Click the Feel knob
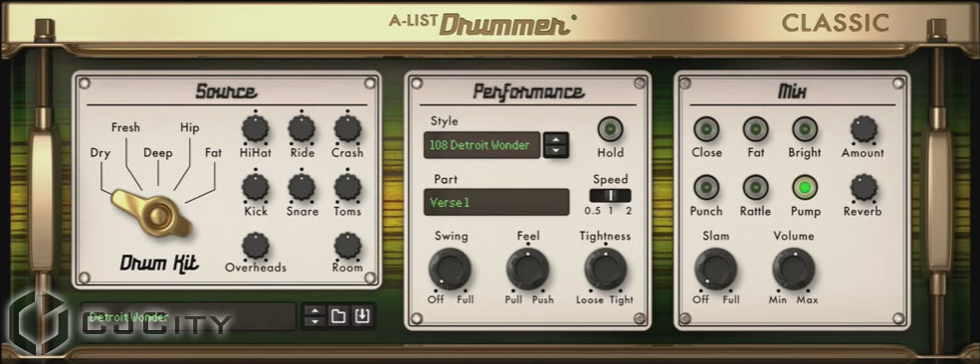Screen dimensions: 980x364 pyautogui.click(x=527, y=270)
